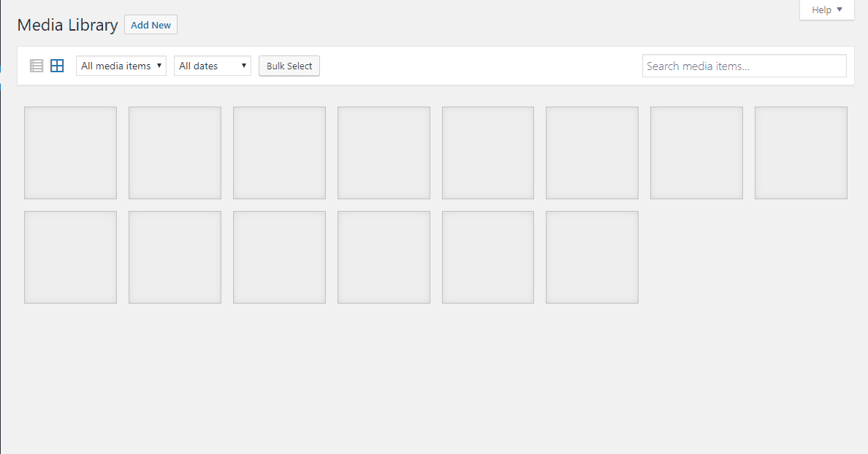Screen dimensions: 868x454
Task: Open the first media thumbnail
Action: 70,153
